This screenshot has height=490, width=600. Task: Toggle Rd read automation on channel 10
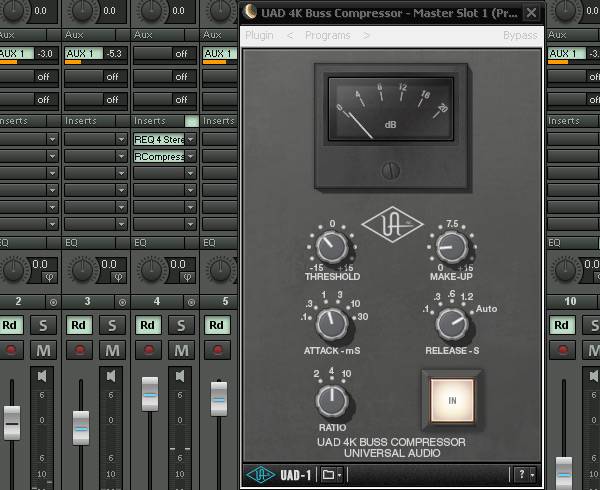pyautogui.click(x=562, y=325)
